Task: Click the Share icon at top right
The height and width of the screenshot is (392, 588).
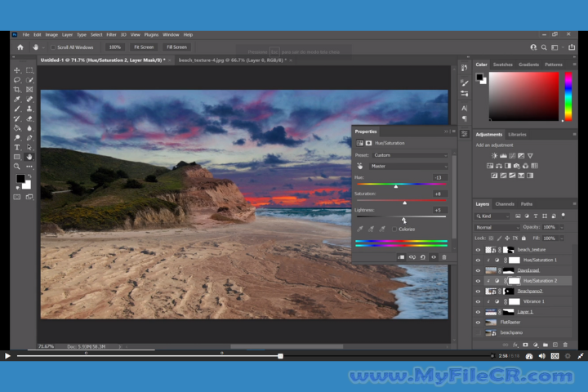Action: tap(572, 47)
